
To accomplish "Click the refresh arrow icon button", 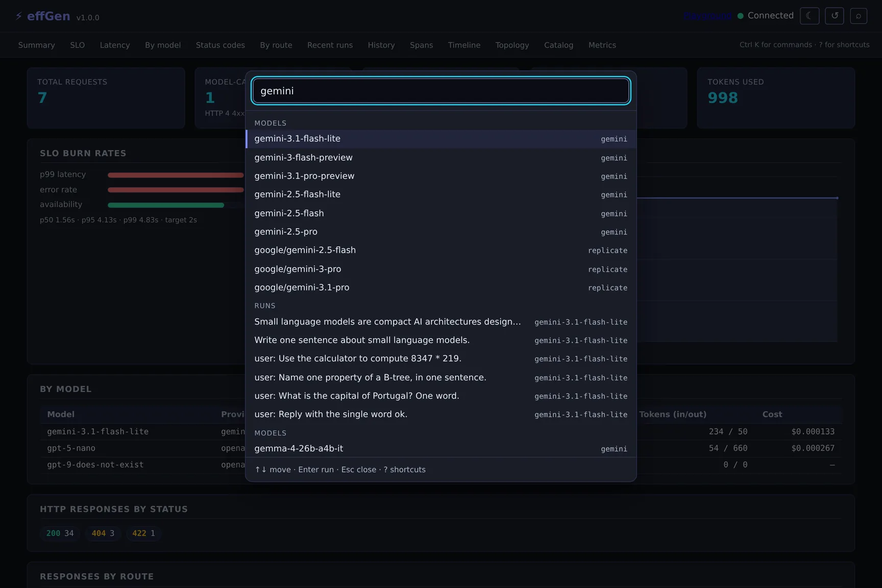I will pyautogui.click(x=835, y=16).
